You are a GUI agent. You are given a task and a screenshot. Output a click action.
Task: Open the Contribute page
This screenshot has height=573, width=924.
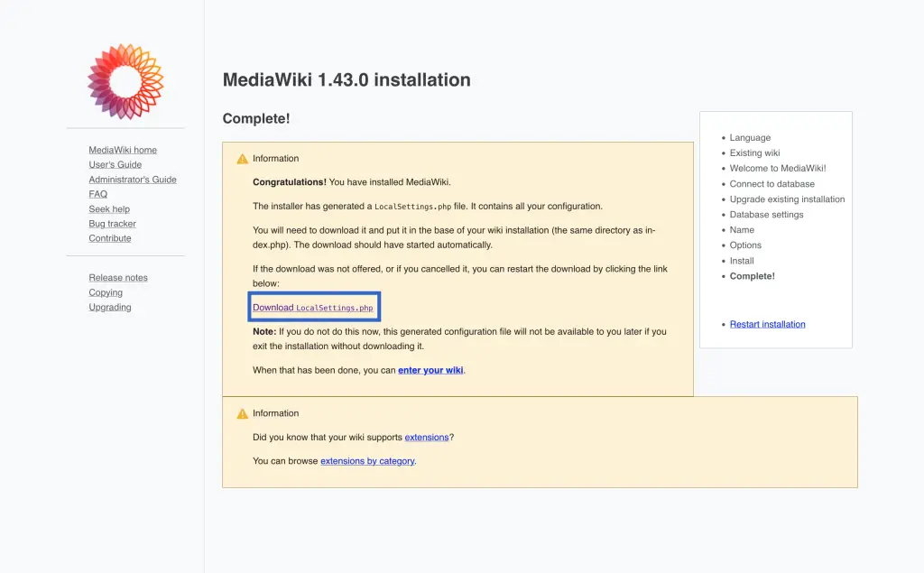[109, 237]
